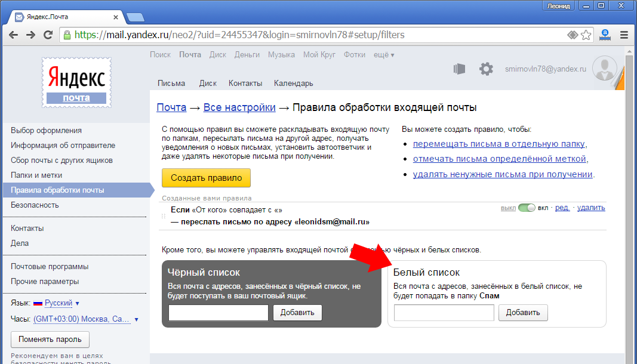Image resolution: width=637 pixels, height=364 pixels.
Task: Click the green lock security icon
Action: click(67, 35)
